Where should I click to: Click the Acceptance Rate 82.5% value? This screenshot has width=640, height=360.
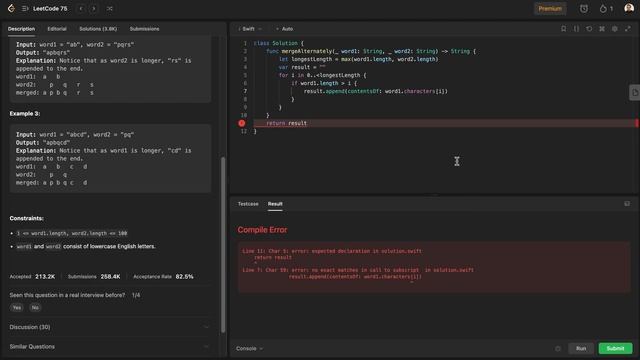pyautogui.click(x=184, y=276)
